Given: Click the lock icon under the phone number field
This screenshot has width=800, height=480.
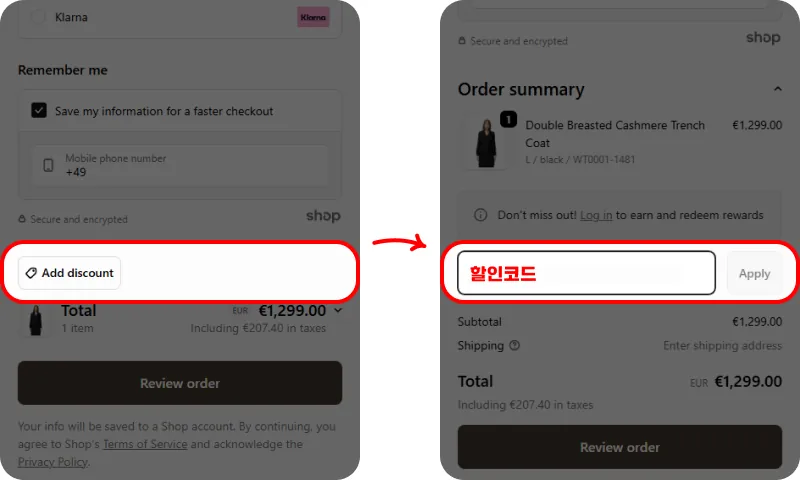Looking at the screenshot, I should coord(22,220).
